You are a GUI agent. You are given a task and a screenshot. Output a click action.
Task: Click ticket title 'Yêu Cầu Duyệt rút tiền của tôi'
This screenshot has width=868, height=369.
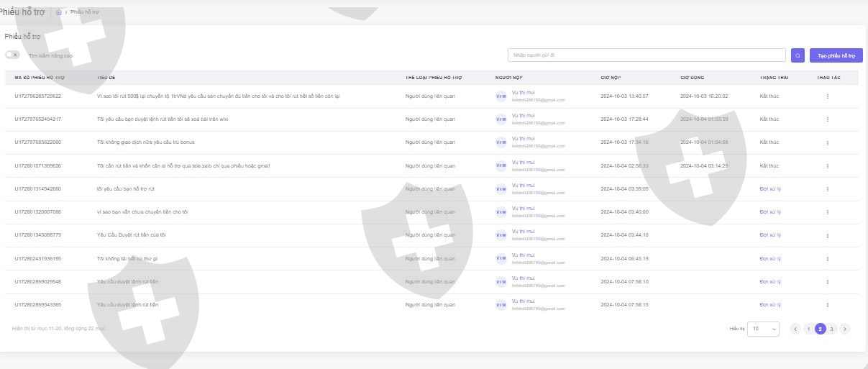(x=132, y=235)
